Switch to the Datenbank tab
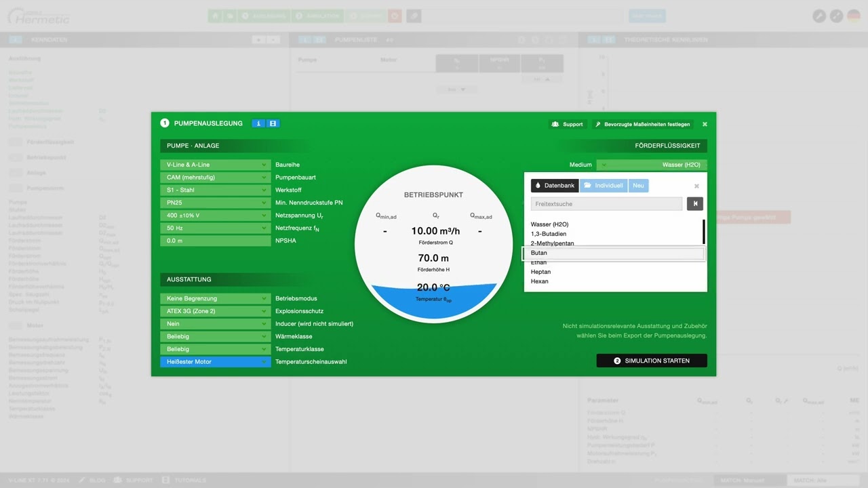This screenshot has height=488, width=868. coord(555,185)
